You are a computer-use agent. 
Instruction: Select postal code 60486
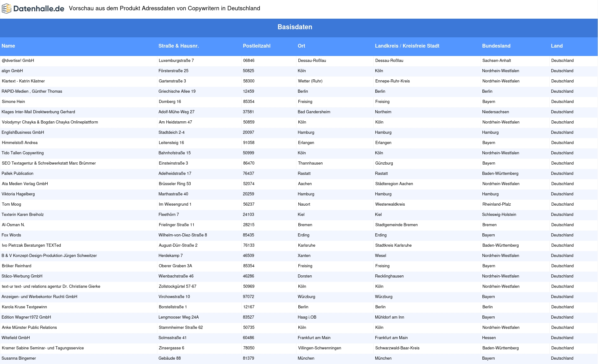click(x=249, y=338)
